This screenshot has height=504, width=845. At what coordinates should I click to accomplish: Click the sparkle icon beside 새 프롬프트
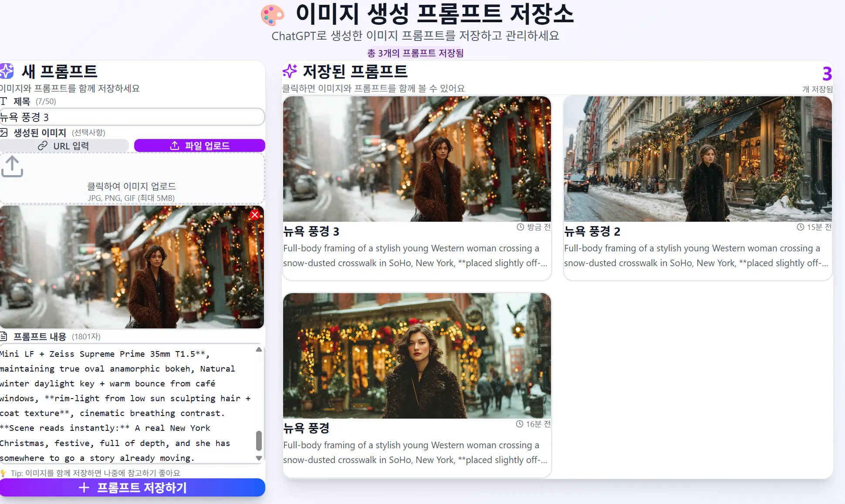click(x=7, y=71)
